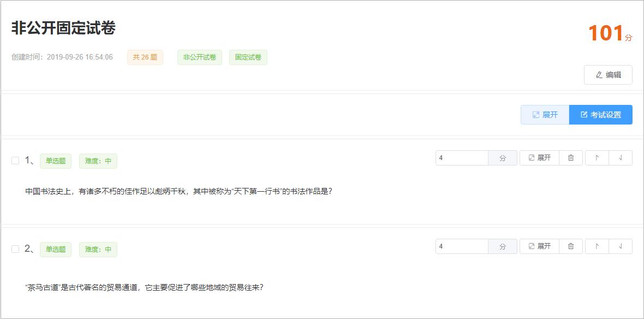Click the 难度：中 tag on question 2

(97, 249)
